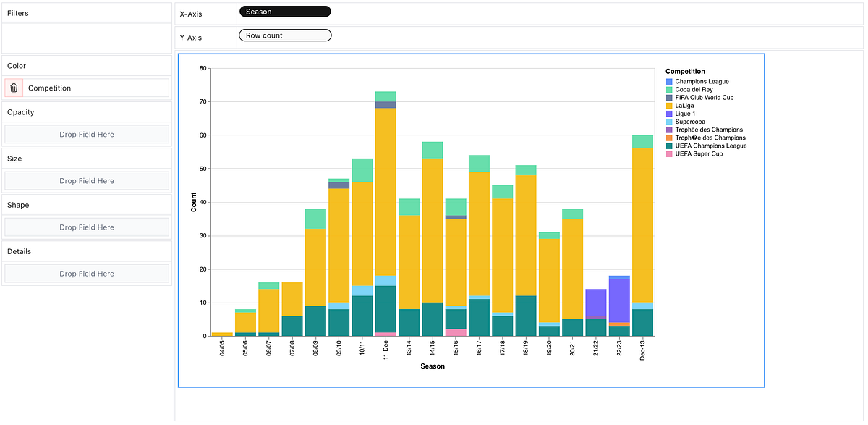The image size is (868, 425).
Task: Click the UEFA Champions League teal legend swatch
Action: 669,146
